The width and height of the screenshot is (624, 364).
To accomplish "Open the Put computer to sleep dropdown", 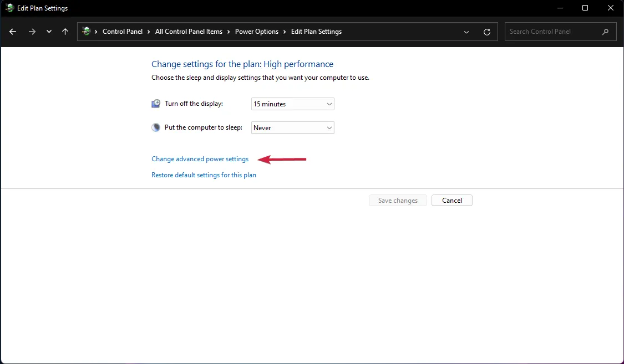I will (293, 127).
